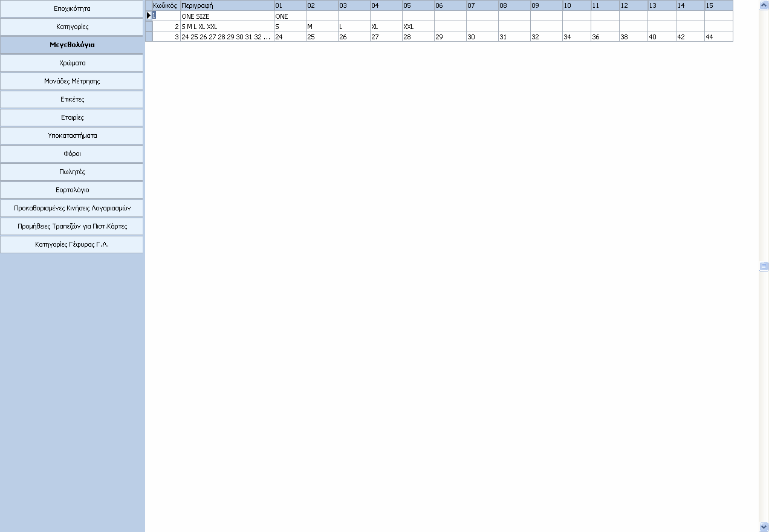Click the size 24 cell in column 01
The image size is (769, 532).
point(290,37)
